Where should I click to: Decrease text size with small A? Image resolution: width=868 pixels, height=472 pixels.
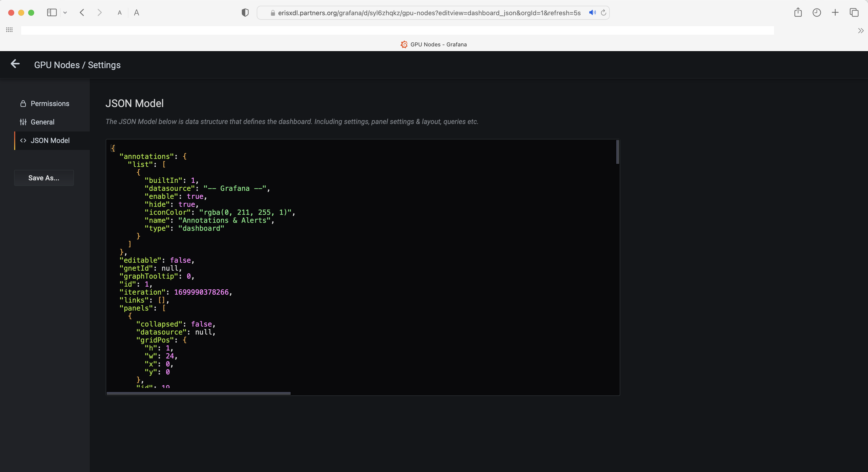coord(120,13)
